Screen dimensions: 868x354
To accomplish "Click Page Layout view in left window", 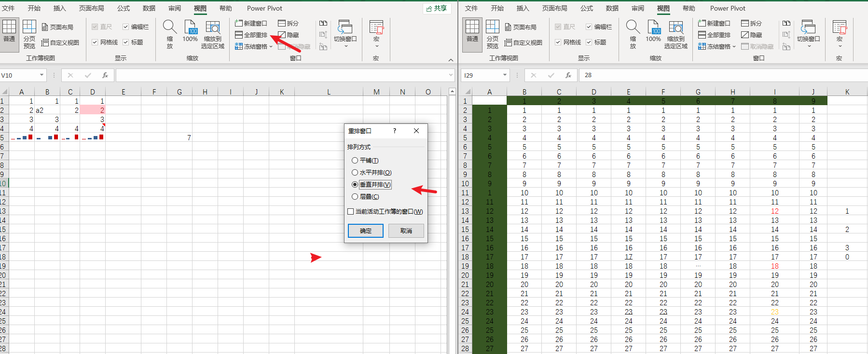I will [x=57, y=27].
